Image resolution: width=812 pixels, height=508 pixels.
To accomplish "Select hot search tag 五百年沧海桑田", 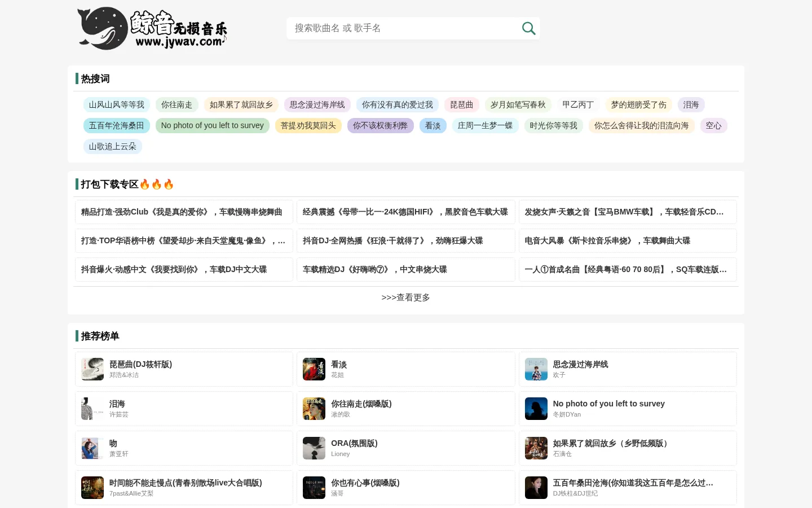I will pos(117,125).
